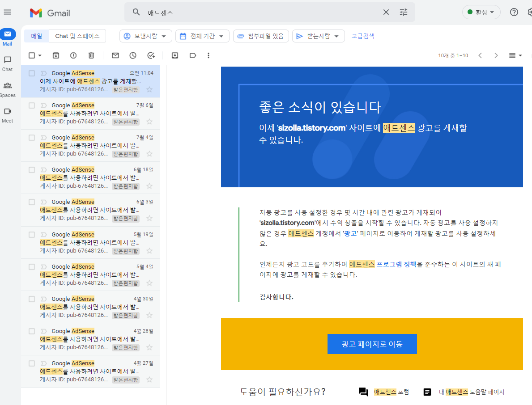Open search options filter icon

(404, 12)
